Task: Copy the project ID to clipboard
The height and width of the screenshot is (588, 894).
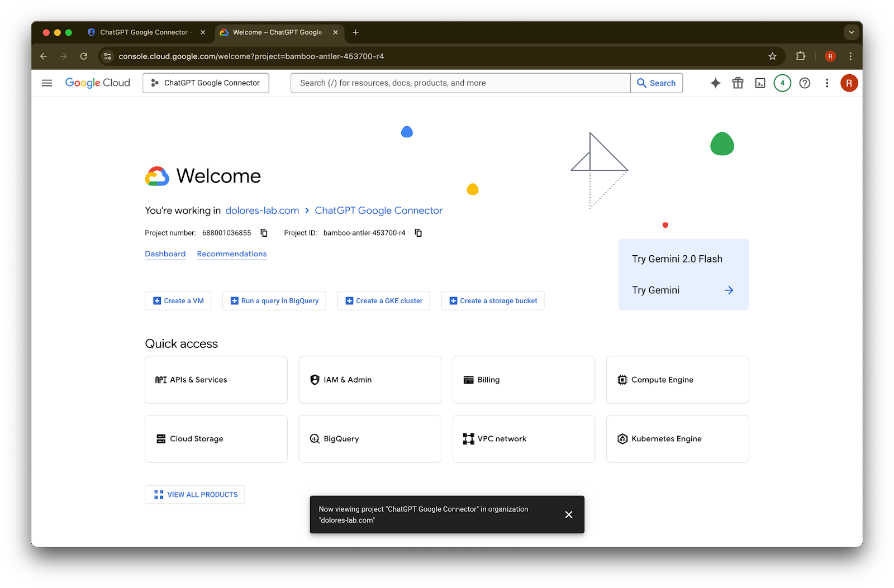Action: point(419,233)
